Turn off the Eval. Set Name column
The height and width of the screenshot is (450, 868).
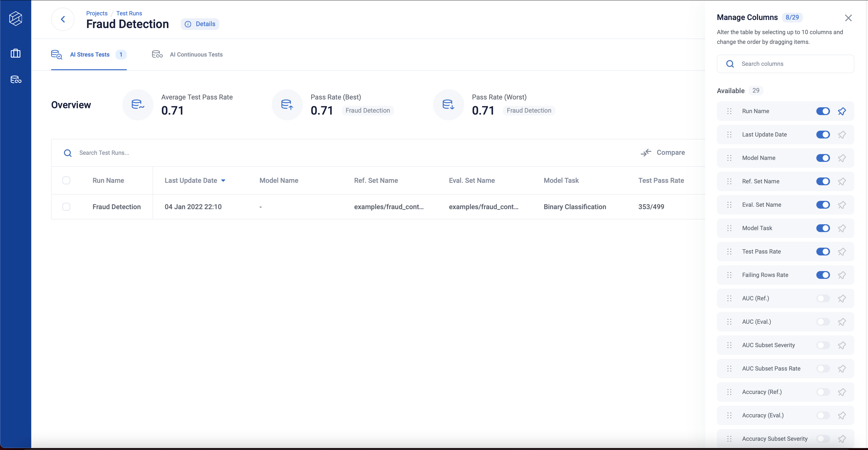click(823, 205)
